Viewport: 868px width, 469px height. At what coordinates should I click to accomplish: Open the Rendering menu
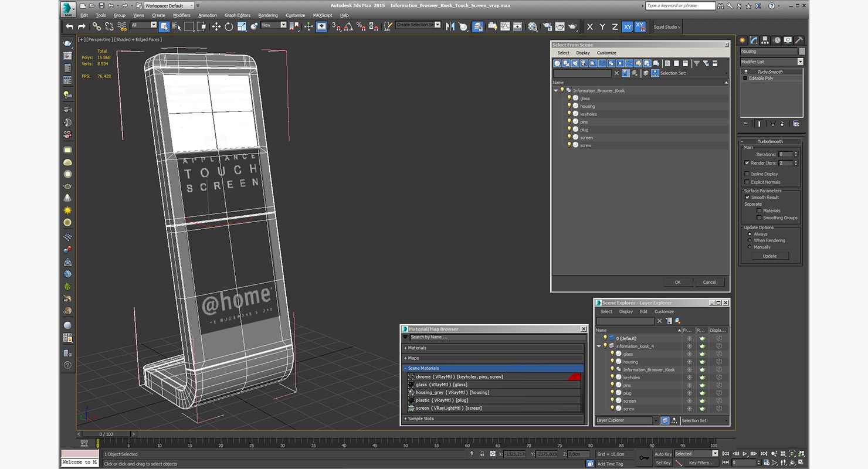[x=268, y=15]
